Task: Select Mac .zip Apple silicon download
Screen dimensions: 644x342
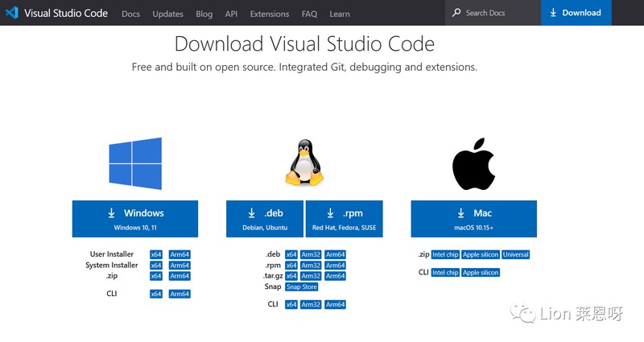Action: click(x=481, y=254)
